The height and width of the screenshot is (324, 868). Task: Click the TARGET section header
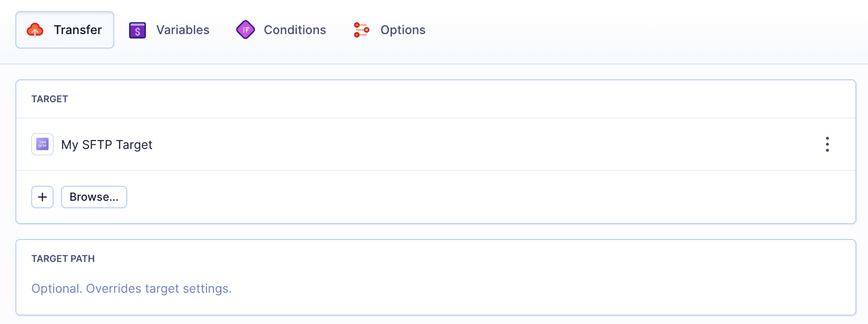tap(49, 99)
